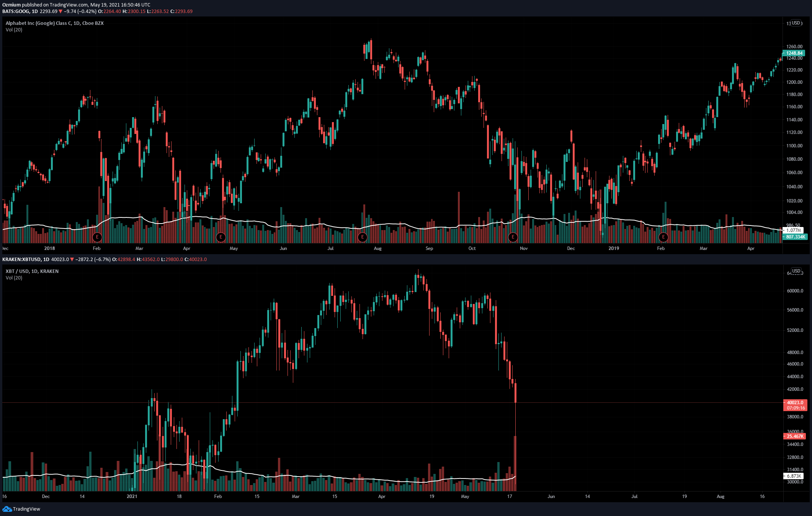Screen dimensions: 812x516
Task: Click the KRAKEN:XBTUSD, 1D symbol header
Action: point(26,260)
